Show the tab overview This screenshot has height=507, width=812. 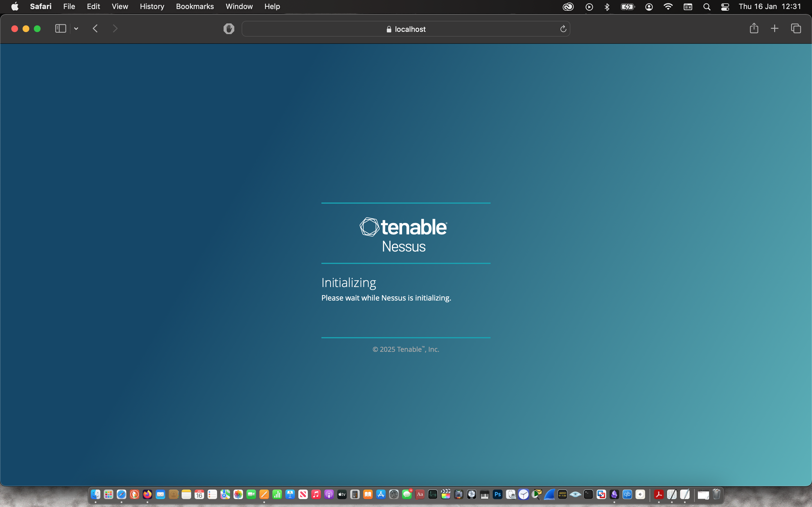(x=796, y=28)
